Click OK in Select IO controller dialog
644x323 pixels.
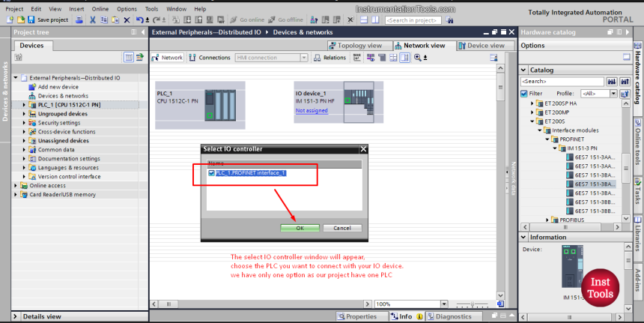(300, 228)
